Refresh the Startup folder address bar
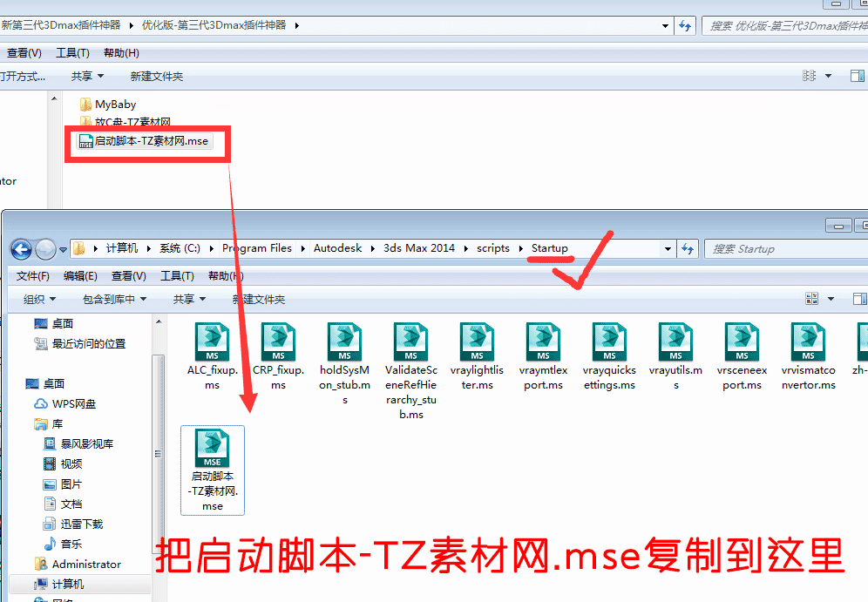This screenshot has width=868, height=602. (x=688, y=249)
